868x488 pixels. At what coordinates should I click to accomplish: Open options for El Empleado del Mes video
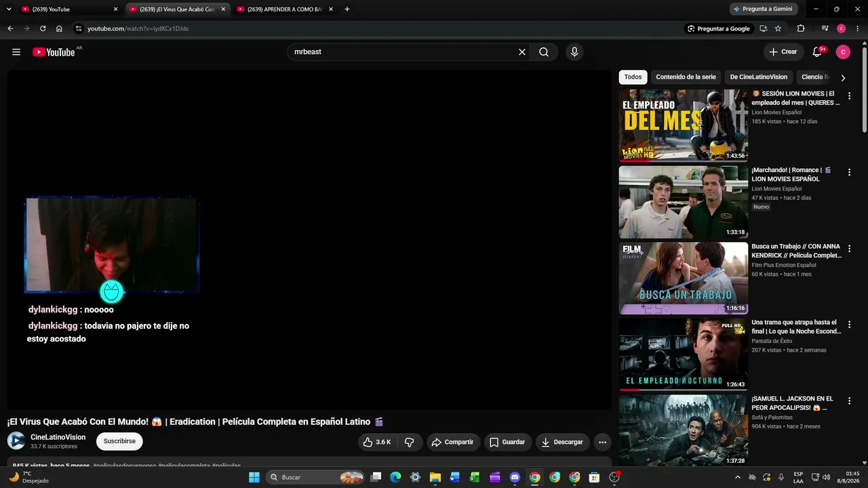pyautogui.click(x=849, y=96)
